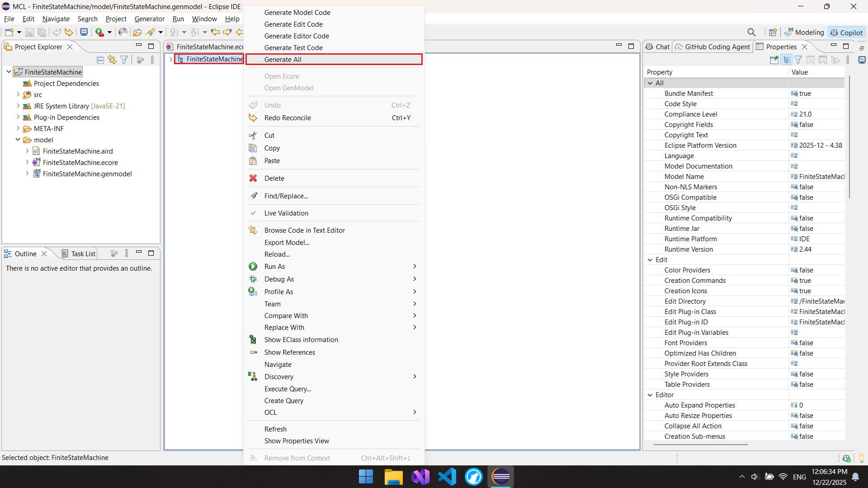
Task: Toggle Live Validation menu option
Action: (286, 213)
